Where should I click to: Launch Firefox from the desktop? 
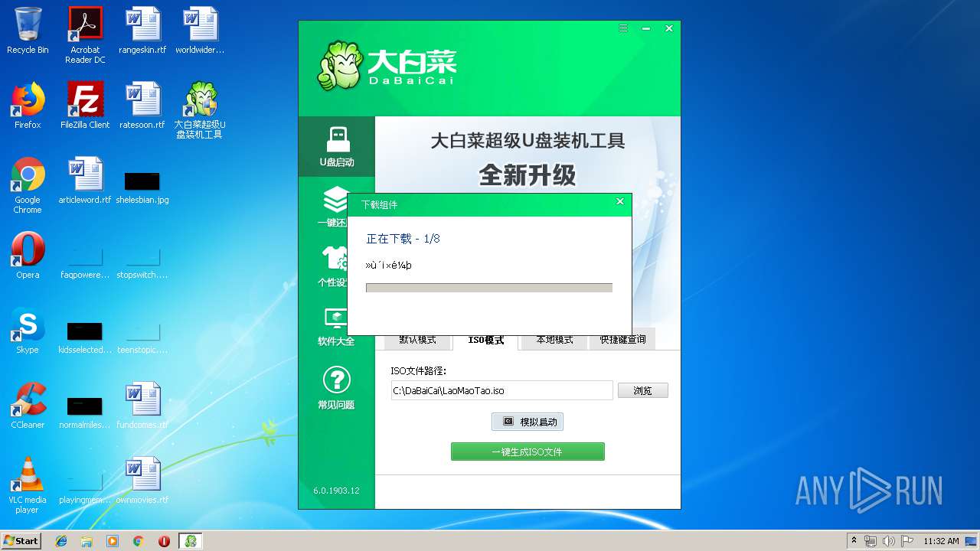(x=28, y=106)
